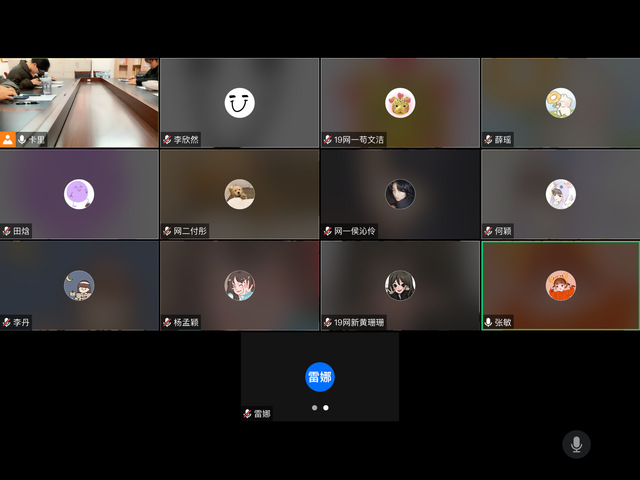640x480 pixels.
Task: Click the dog avatar of 网二付彤
Action: click(x=240, y=194)
